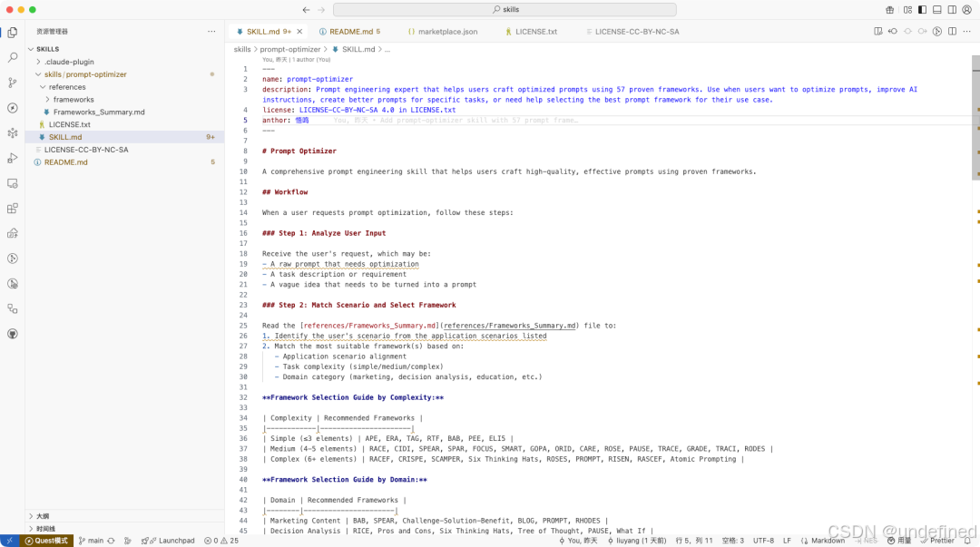
Task: Click the Prettier status bar item
Action: 936,541
